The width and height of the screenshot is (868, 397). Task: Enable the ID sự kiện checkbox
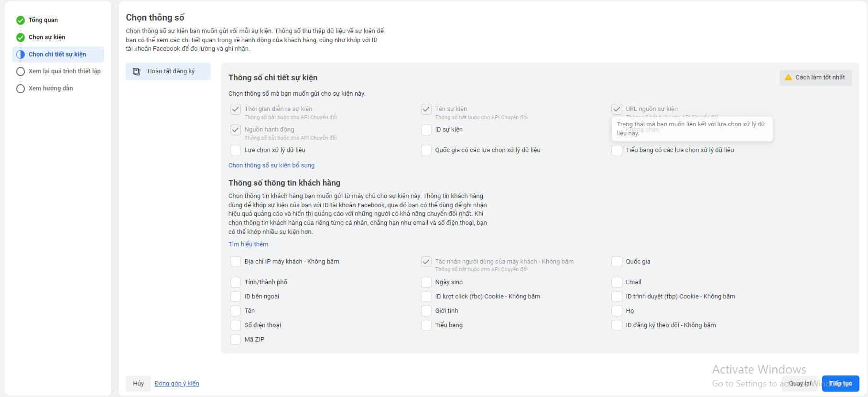(426, 130)
